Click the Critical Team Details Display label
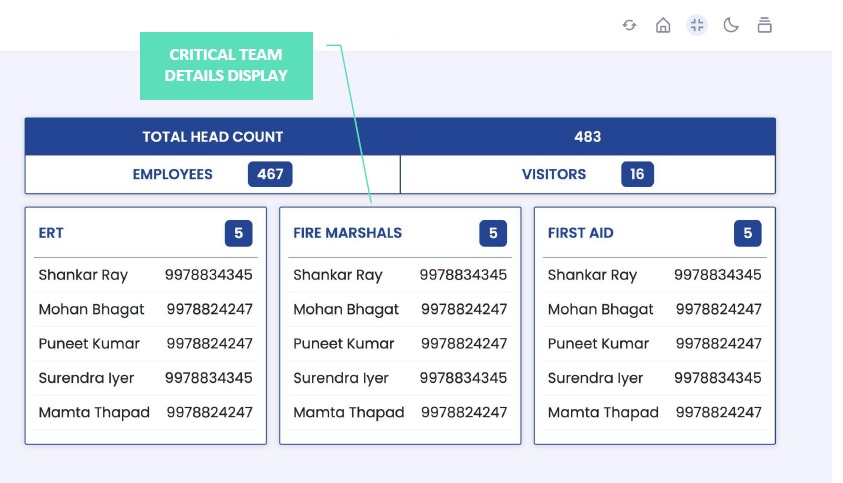This screenshot has height=483, width=843. [x=226, y=65]
